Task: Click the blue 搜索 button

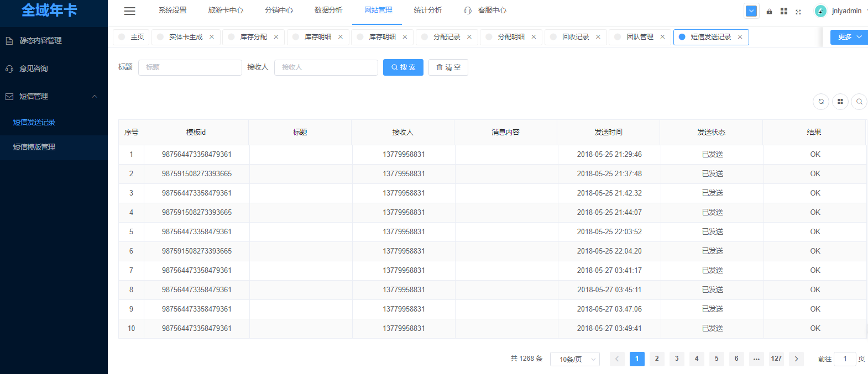Action: (403, 67)
